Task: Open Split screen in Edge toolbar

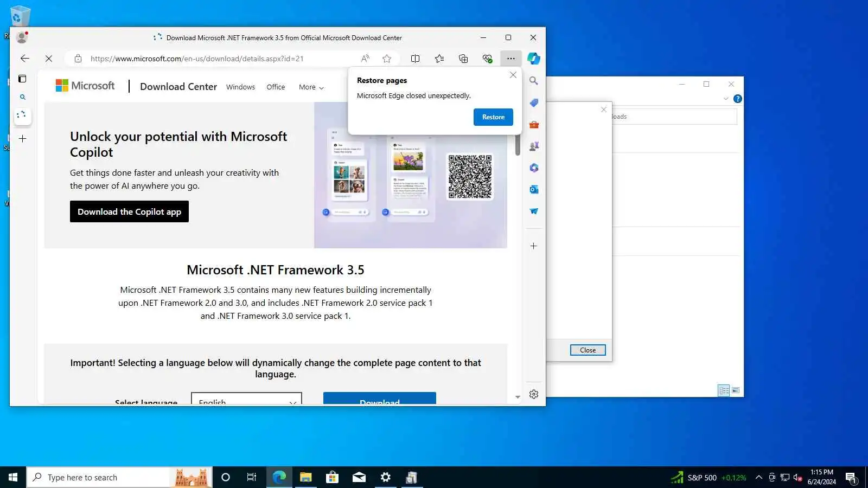Action: point(416,59)
